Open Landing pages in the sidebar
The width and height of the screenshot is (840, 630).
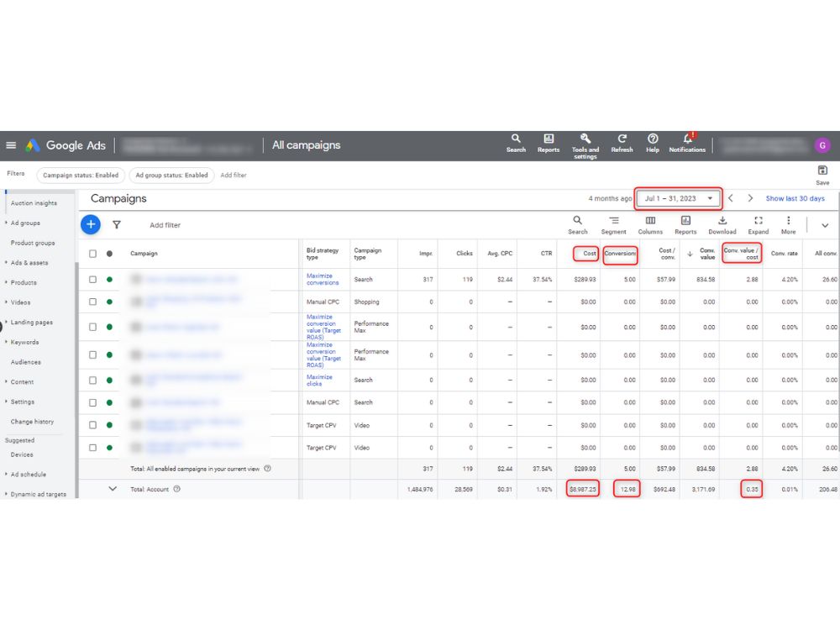tap(32, 322)
